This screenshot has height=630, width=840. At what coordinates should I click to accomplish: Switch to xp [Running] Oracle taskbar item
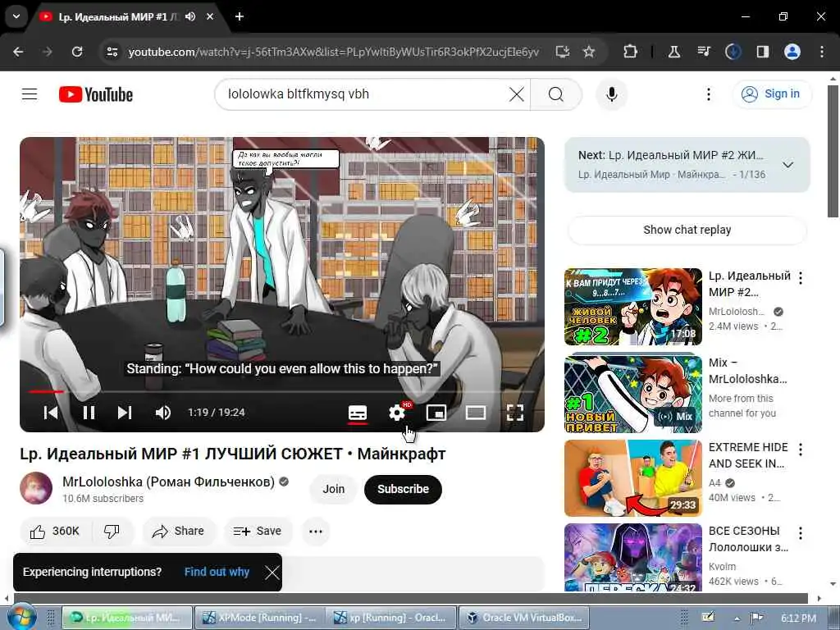tap(390, 618)
